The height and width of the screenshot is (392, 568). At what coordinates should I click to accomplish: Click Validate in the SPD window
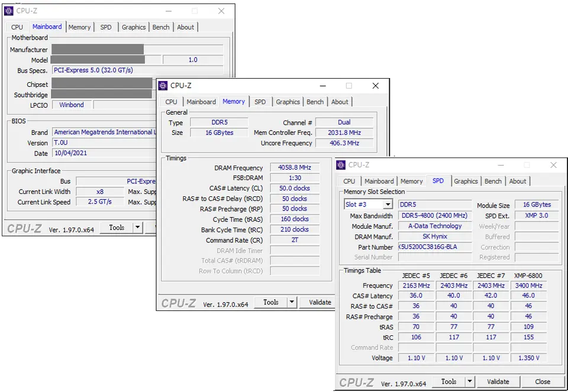(498, 381)
